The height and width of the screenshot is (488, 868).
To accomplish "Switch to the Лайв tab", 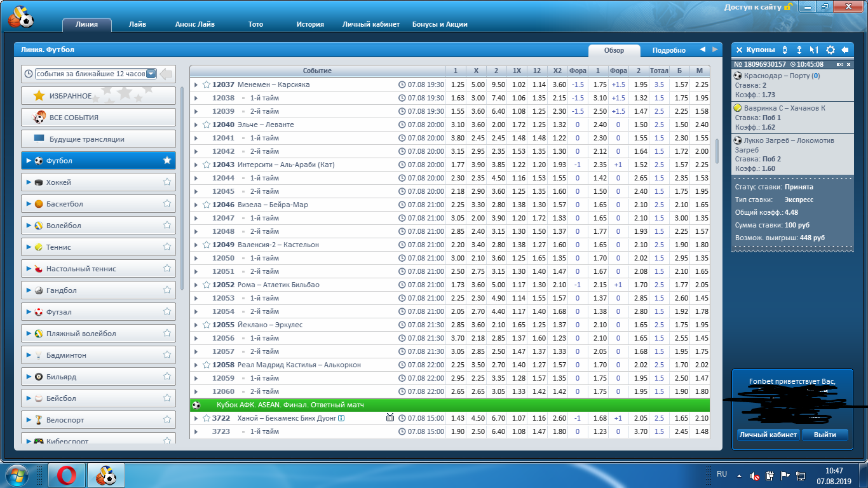I will pos(137,24).
